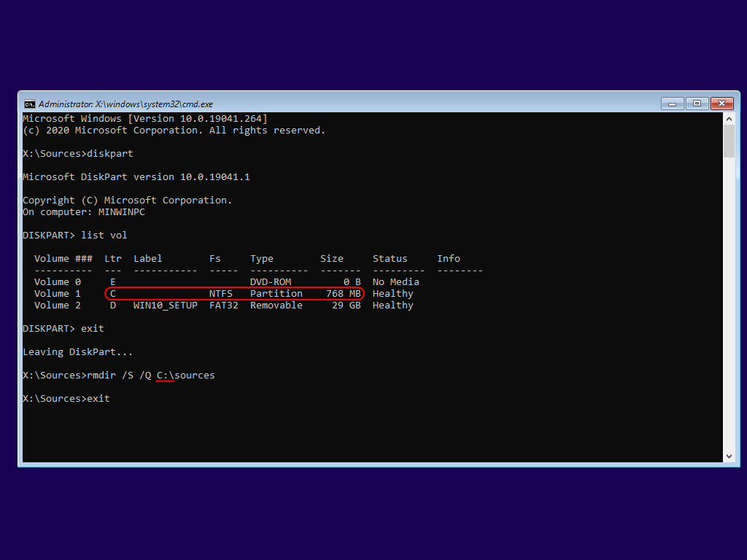The image size is (747, 560).
Task: Click the vertical scrollbar thumb
Action: click(x=729, y=141)
